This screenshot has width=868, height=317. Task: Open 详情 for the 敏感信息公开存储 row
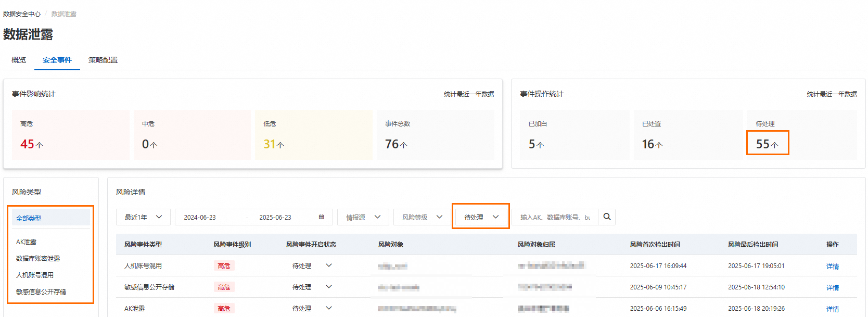(x=833, y=287)
